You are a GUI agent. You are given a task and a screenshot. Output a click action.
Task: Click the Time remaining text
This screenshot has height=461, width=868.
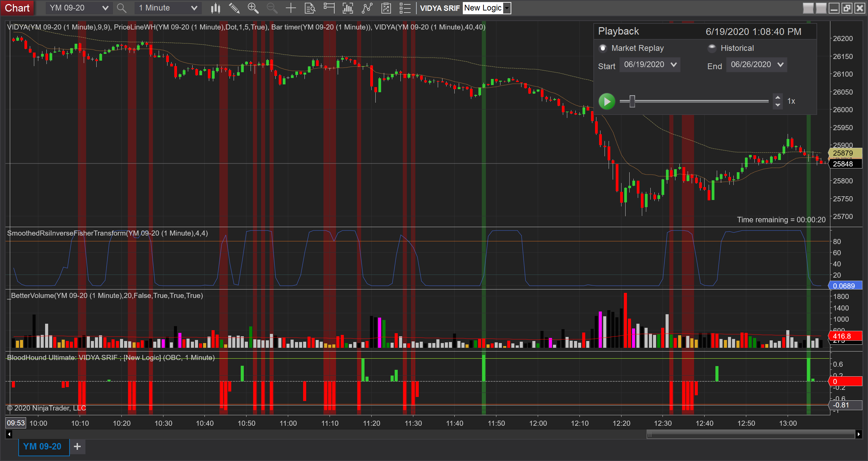pos(781,220)
